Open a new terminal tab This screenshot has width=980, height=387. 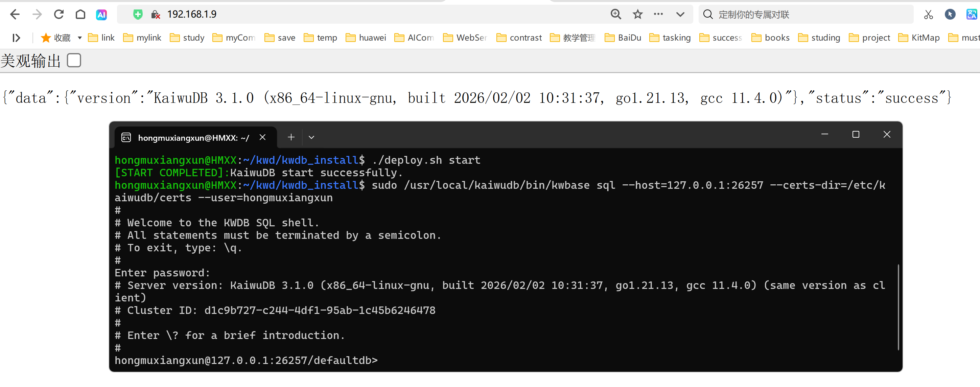291,137
